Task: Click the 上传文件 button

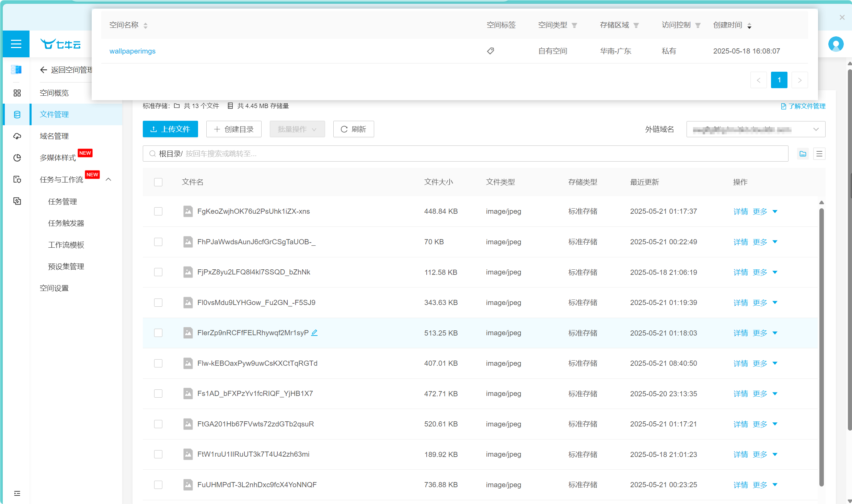Action: pyautogui.click(x=170, y=129)
